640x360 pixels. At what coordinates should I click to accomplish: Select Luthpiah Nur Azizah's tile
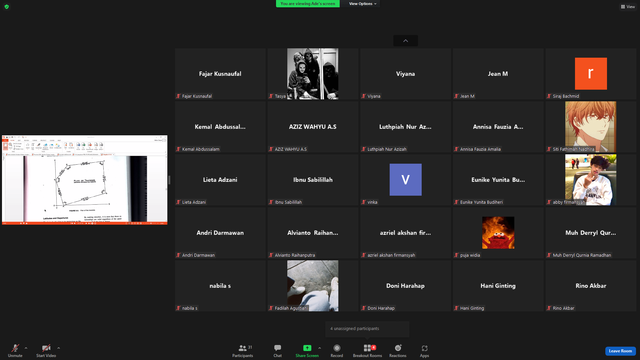coord(405,127)
